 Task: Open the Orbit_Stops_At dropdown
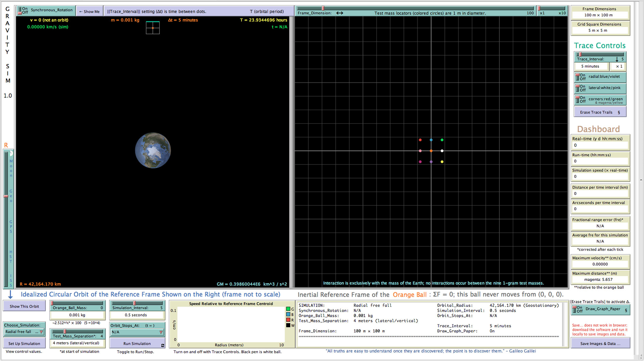pos(137,332)
